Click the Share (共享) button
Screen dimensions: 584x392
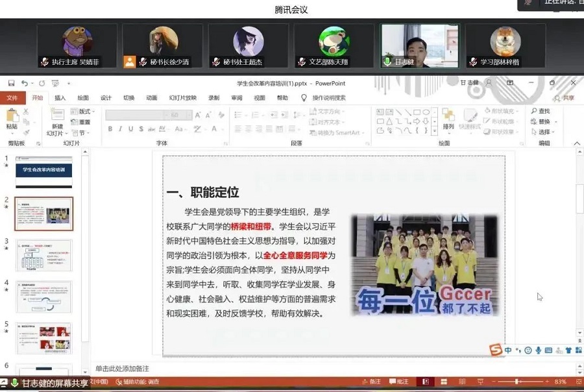(565, 98)
